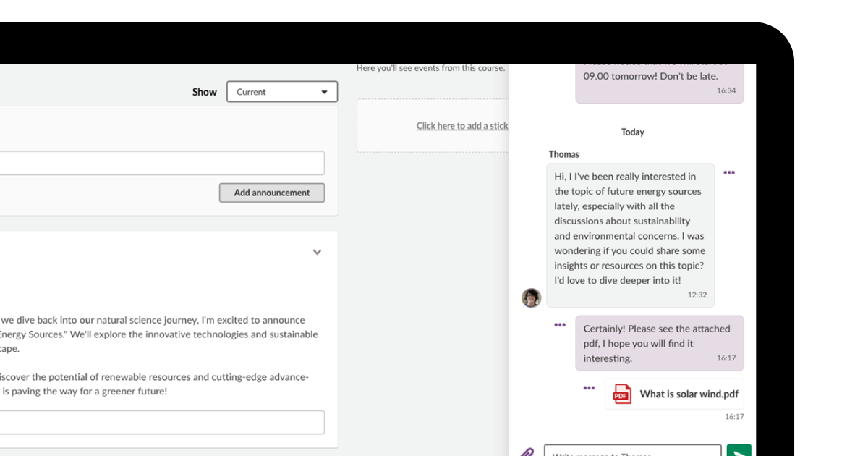Open the Show filter dropdown set to Current
Viewport: 868px width, 456px height.
click(x=281, y=92)
